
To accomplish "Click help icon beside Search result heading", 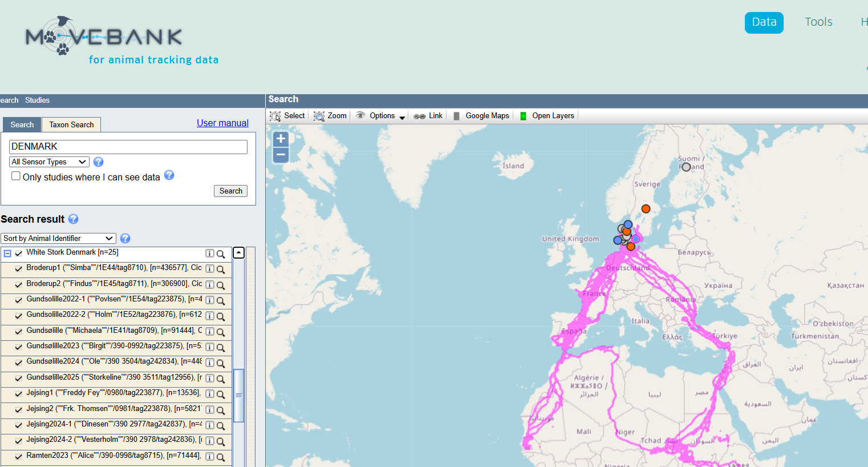I will click(x=74, y=219).
